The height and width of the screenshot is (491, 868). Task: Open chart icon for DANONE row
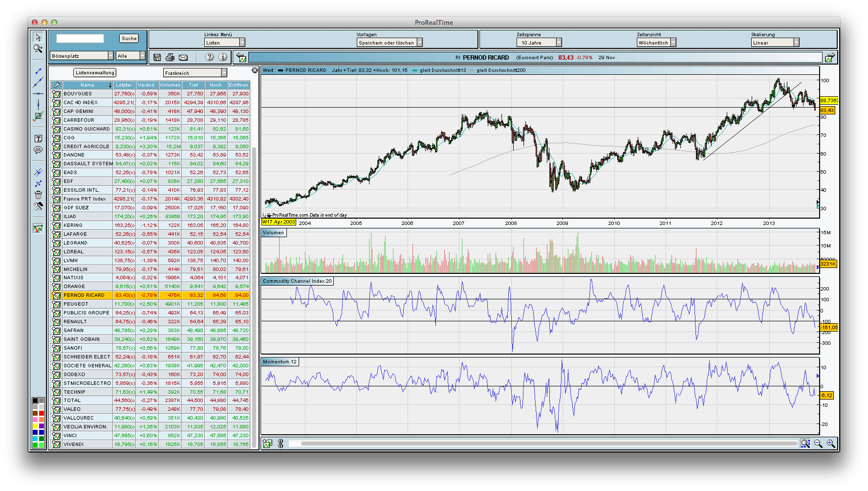click(x=56, y=155)
